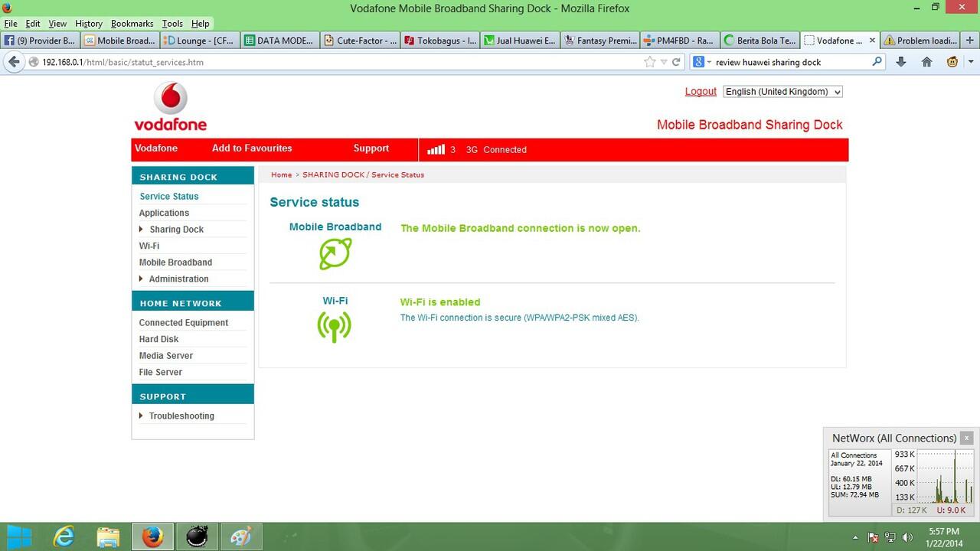
Task: Switch to the Problem loading tab
Action: click(920, 41)
